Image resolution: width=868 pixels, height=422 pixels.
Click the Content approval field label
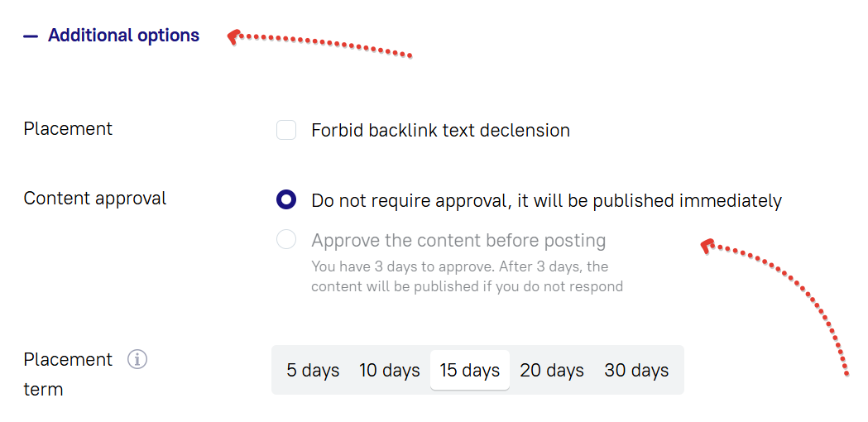coord(95,199)
